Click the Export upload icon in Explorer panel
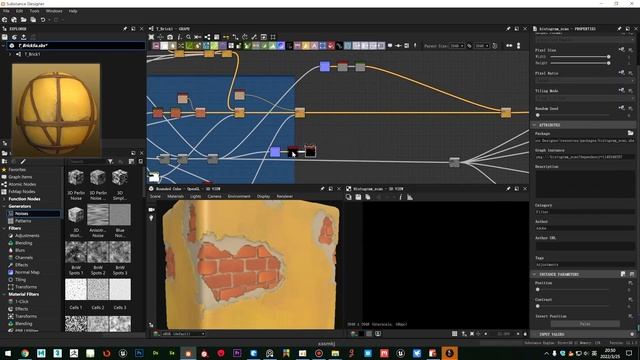 pyautogui.click(x=24, y=37)
